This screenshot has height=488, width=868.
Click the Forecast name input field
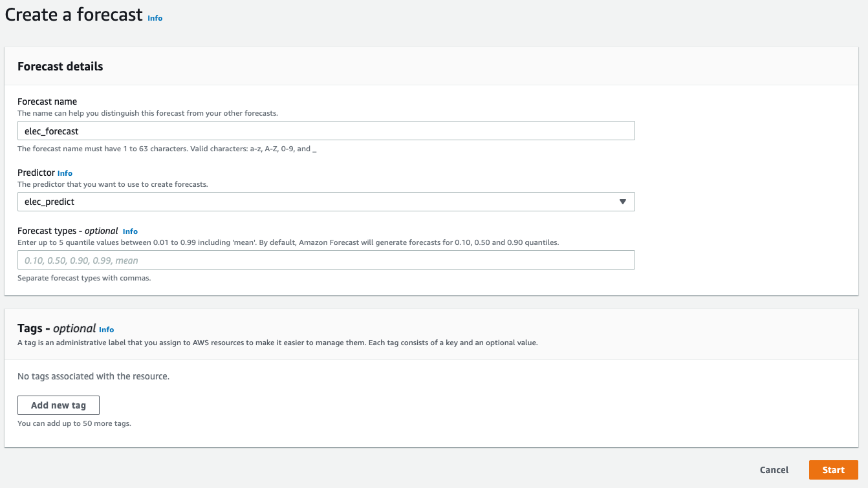326,131
